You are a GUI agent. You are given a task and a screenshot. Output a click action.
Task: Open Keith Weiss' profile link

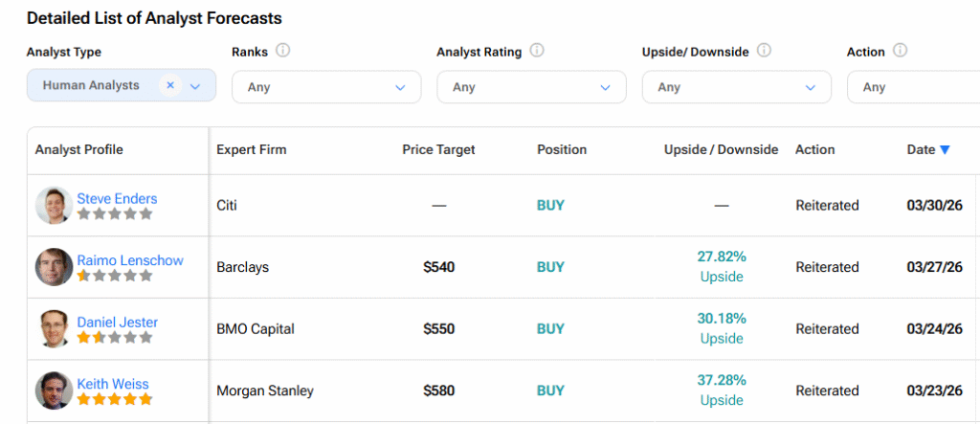pos(113,384)
